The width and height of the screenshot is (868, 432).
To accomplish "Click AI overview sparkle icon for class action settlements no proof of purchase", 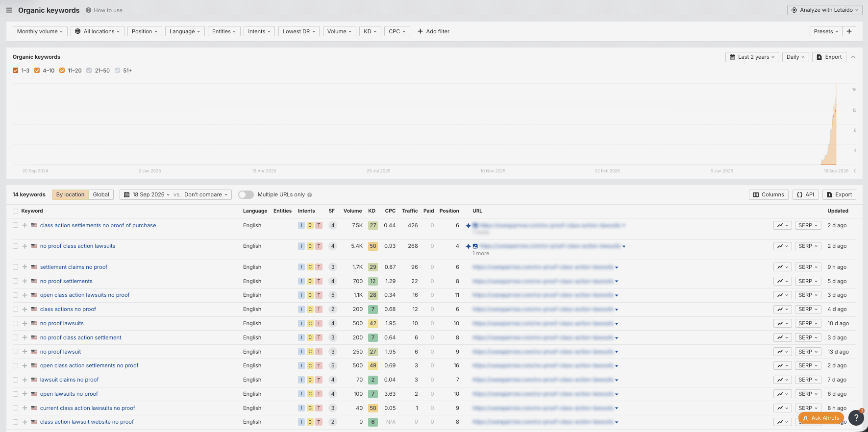I will point(468,226).
